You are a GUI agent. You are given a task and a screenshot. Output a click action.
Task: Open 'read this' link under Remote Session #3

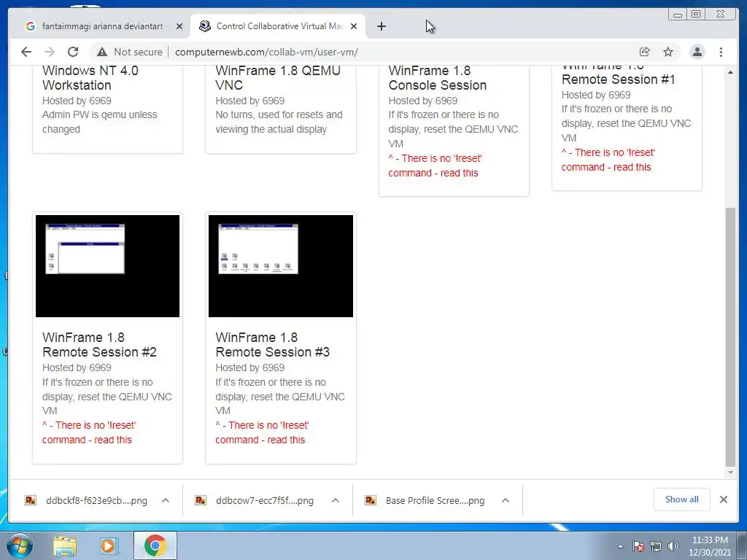coord(286,440)
